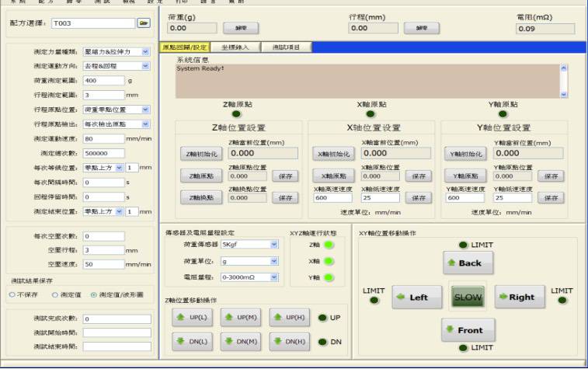Switch to the 測試項目 tab
Screen dimensions: 588x369
click(286, 47)
